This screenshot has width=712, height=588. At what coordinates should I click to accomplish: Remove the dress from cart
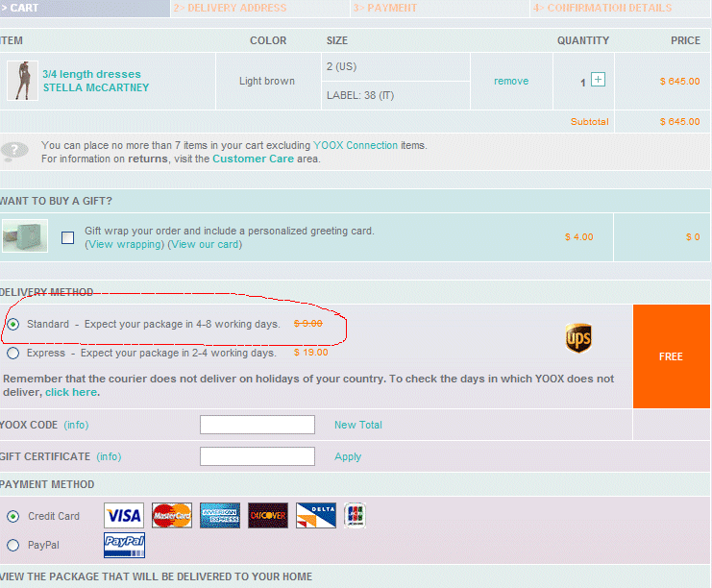511,81
